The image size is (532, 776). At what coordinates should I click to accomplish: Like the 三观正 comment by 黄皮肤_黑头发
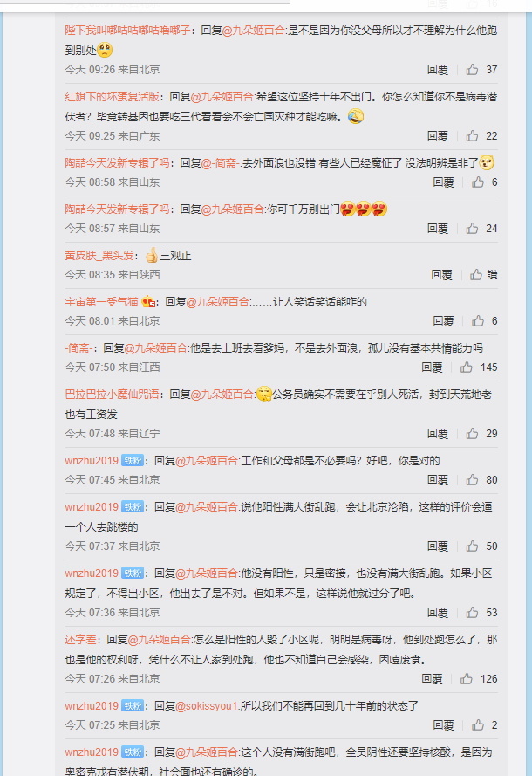pos(476,275)
